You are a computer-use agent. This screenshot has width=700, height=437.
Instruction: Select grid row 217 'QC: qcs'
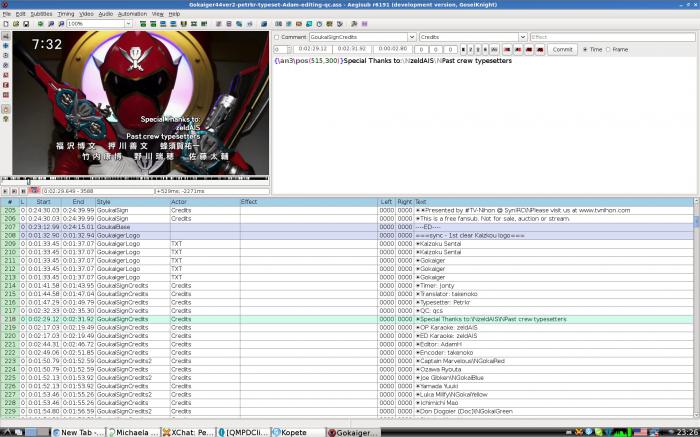[x=347, y=311]
